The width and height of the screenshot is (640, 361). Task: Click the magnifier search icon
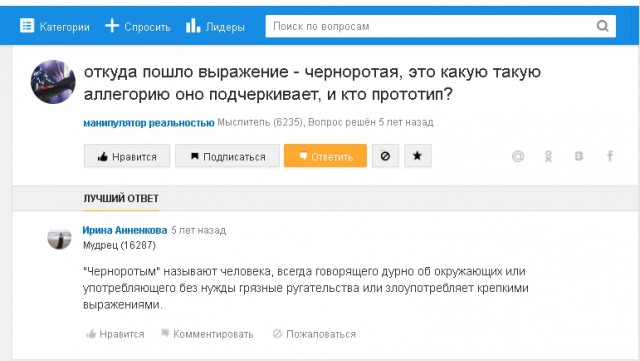coord(602,27)
